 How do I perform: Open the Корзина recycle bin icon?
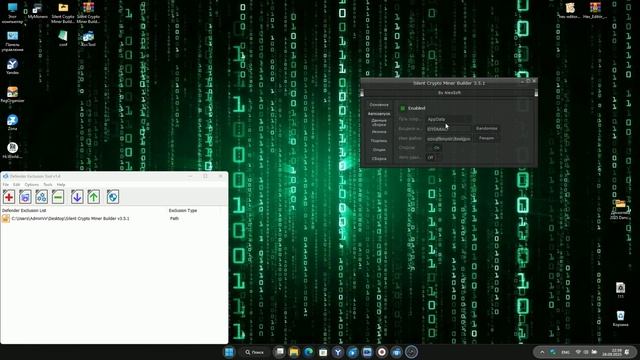tap(620, 318)
